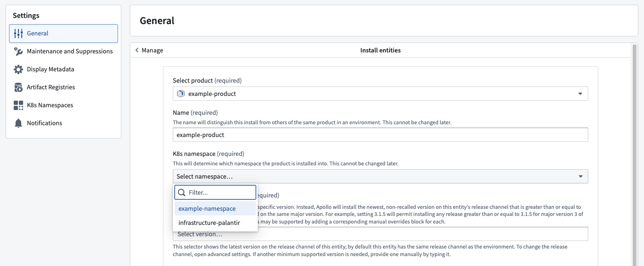Open Maintenance and Suppressions settings
Viewport: 644px width, 266px height.
63,51
